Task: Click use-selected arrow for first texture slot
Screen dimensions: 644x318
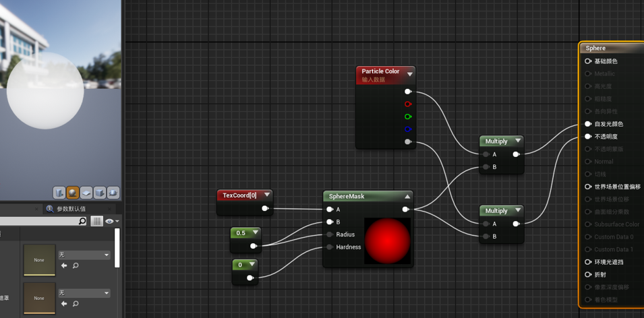Action: (64, 266)
